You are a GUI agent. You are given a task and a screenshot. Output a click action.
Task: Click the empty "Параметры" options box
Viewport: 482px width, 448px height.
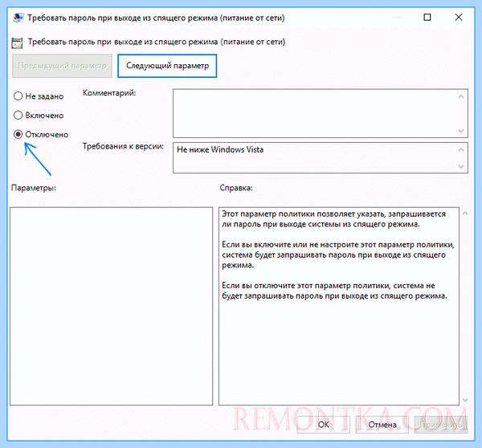112,306
